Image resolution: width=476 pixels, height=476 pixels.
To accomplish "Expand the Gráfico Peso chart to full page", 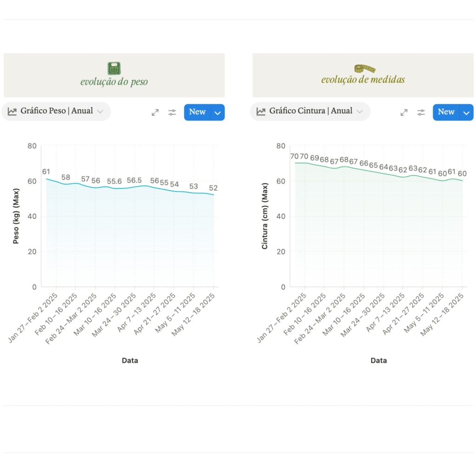I will click(x=155, y=112).
